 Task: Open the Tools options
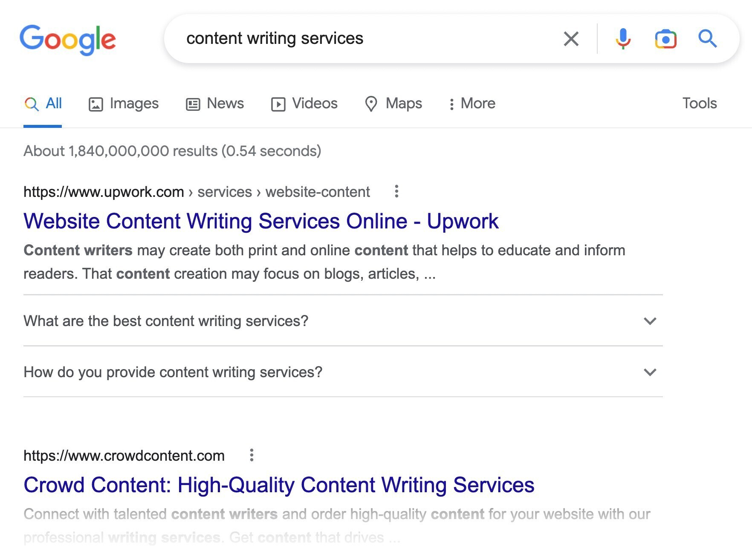[x=699, y=104]
